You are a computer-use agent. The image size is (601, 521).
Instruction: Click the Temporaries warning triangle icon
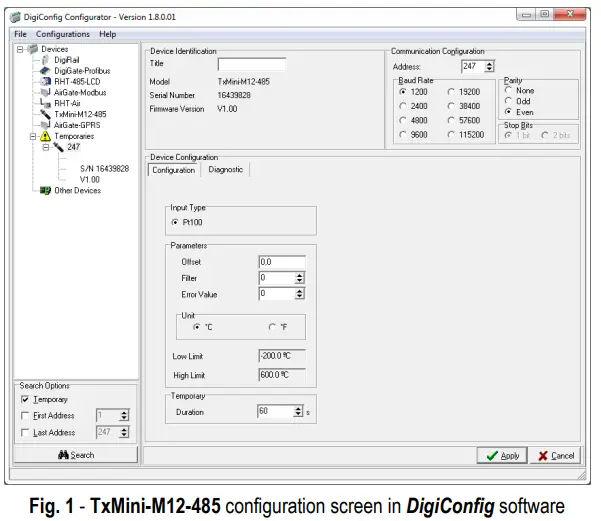point(45,136)
